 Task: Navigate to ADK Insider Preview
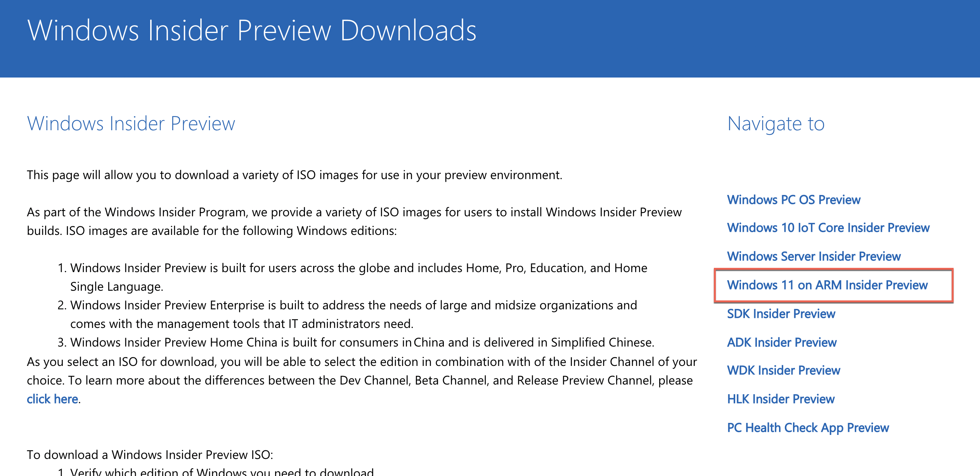click(781, 342)
